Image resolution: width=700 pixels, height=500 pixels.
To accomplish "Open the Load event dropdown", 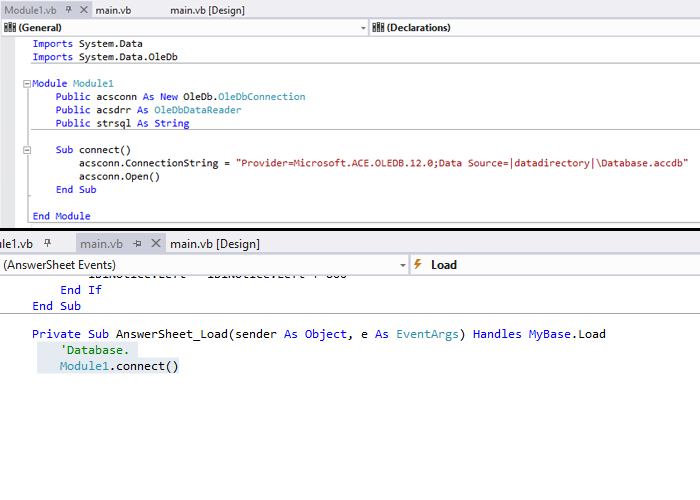I will [x=555, y=265].
